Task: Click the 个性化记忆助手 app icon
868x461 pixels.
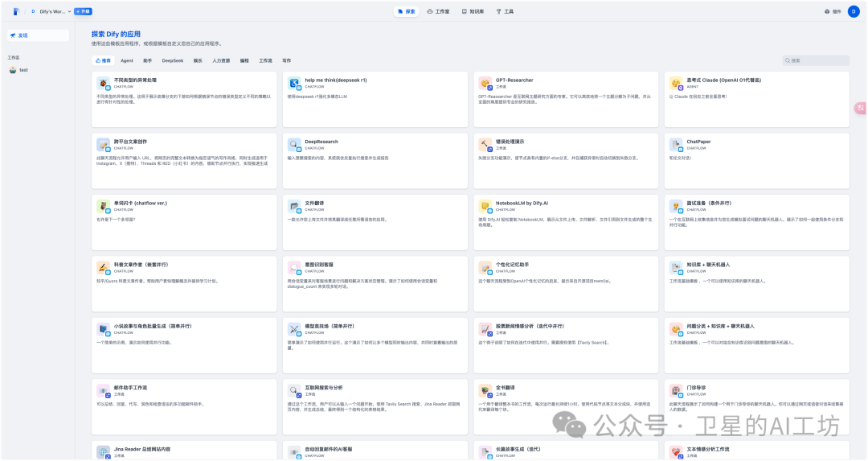Action: tap(485, 268)
